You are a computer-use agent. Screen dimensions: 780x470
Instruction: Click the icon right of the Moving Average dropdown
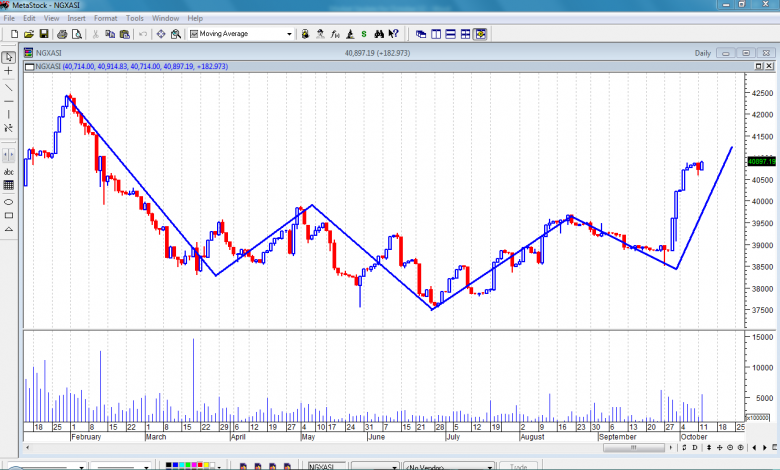click(x=305, y=34)
